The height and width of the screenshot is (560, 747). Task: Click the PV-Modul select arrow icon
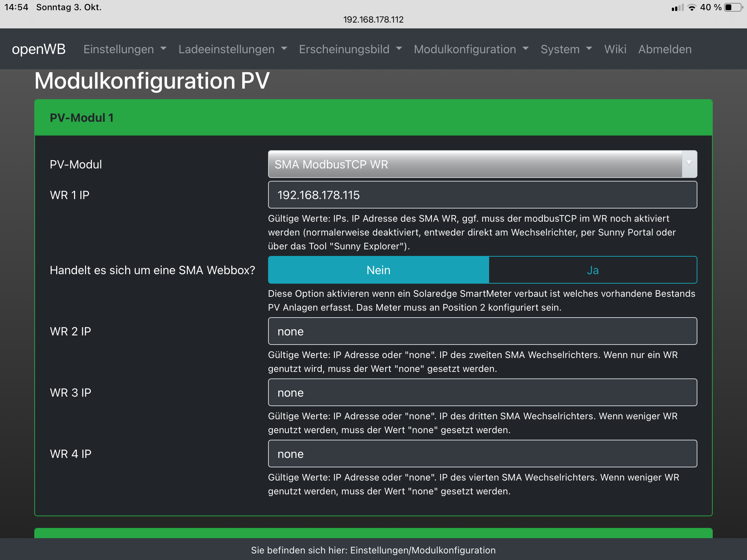689,164
